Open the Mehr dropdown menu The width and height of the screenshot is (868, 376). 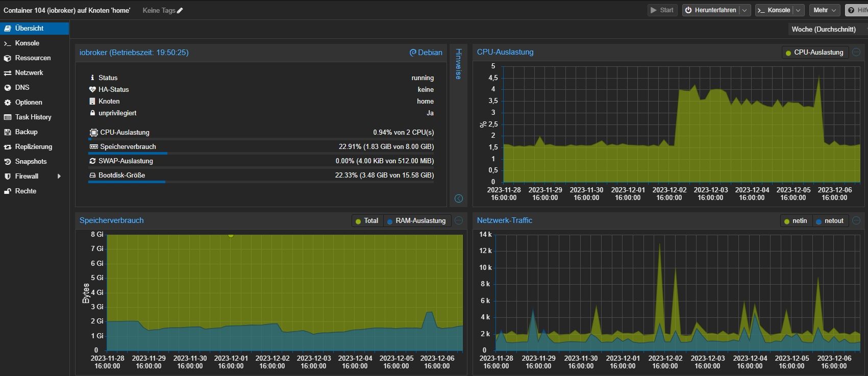tap(825, 10)
